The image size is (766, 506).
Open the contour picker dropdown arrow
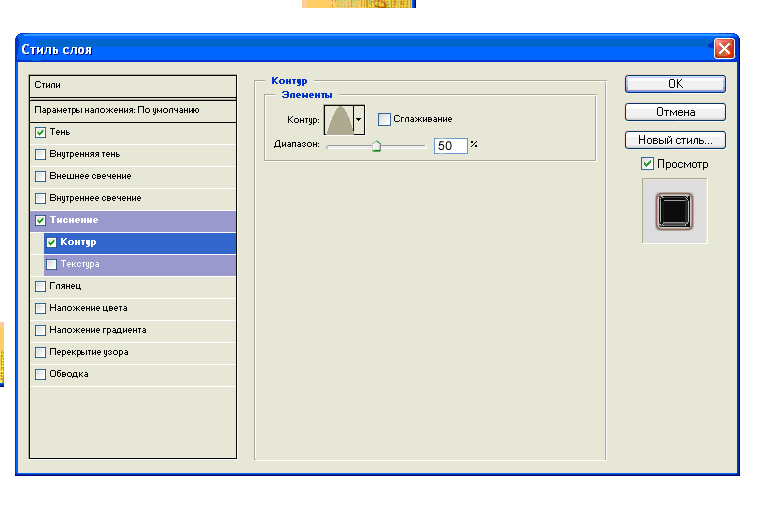point(359,120)
